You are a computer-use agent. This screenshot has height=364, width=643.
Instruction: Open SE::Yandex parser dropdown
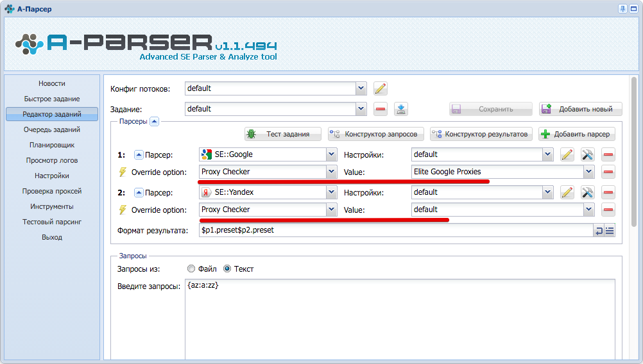[331, 192]
